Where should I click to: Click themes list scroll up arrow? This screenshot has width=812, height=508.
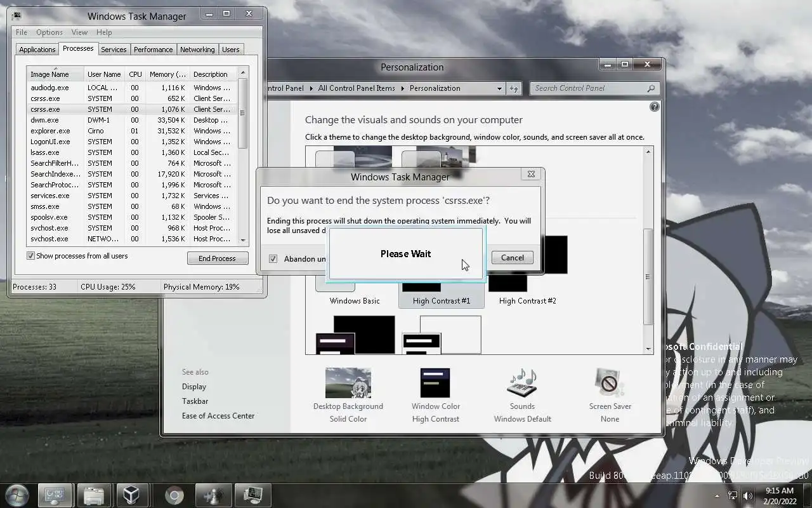[648, 152]
